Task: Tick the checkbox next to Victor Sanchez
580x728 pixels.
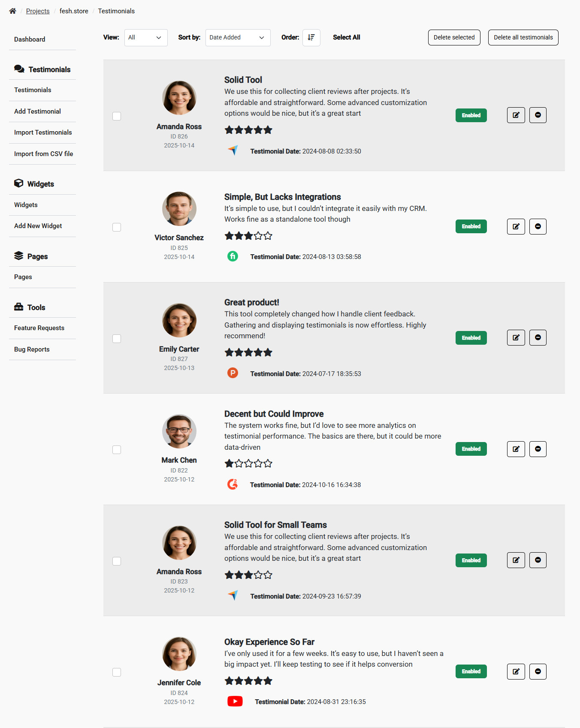Action: tap(117, 227)
